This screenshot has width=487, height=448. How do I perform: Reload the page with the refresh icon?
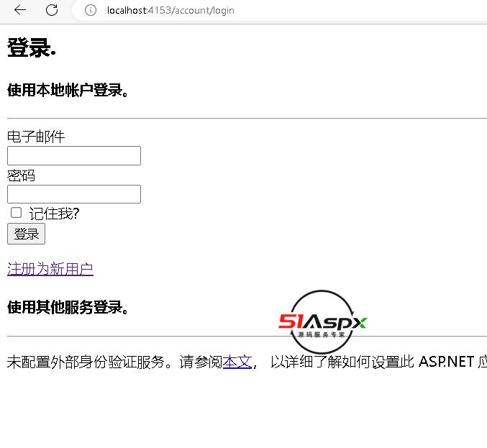tap(52, 10)
